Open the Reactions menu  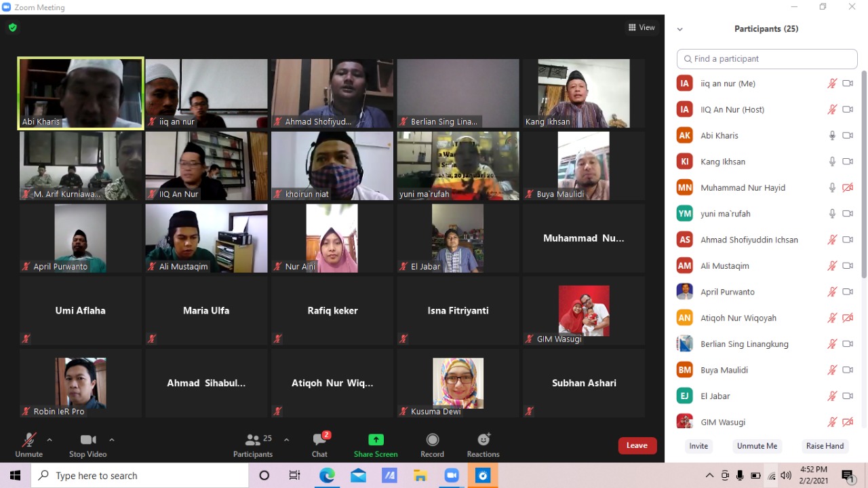click(x=483, y=440)
